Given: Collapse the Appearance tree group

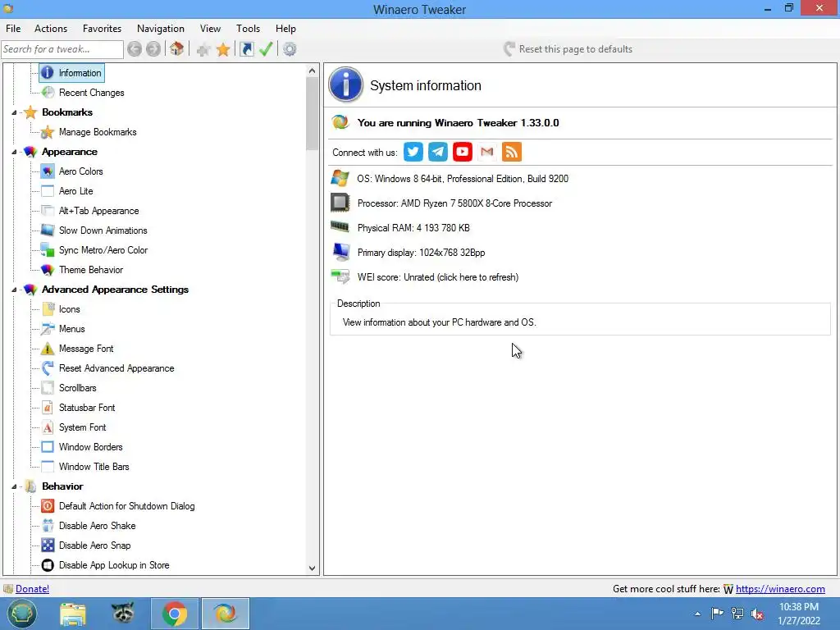Looking at the screenshot, I should tap(14, 152).
